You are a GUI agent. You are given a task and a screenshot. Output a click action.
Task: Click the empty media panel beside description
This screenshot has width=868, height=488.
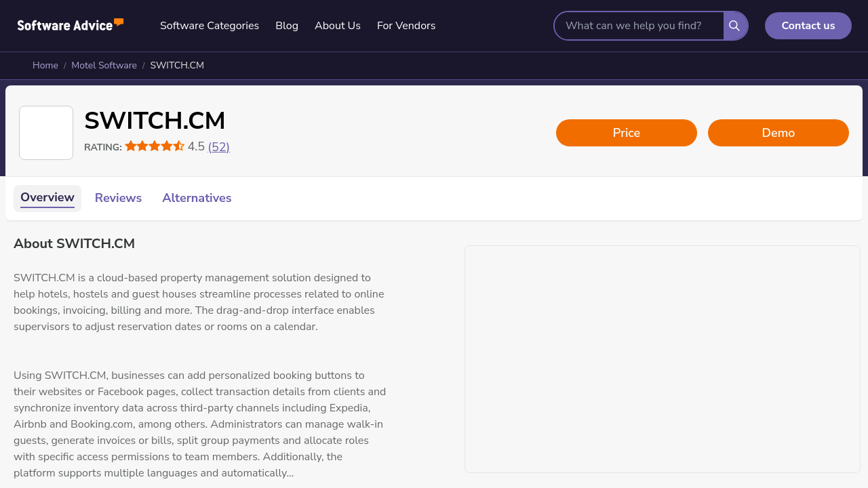663,359
